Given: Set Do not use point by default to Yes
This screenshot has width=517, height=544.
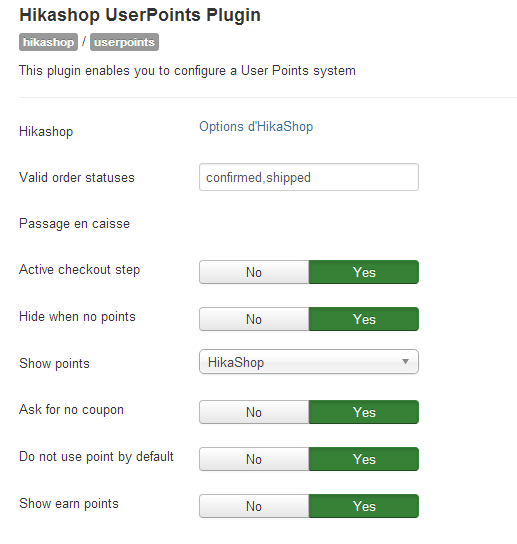Looking at the screenshot, I should 364,459.
